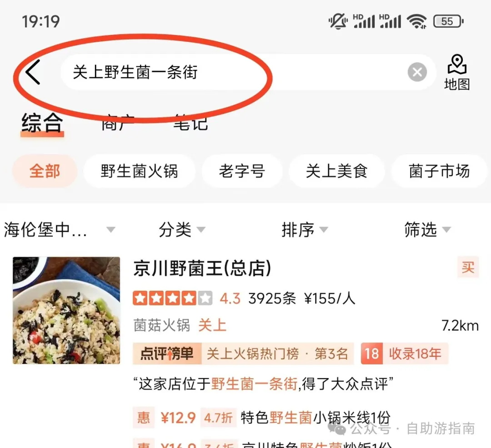Select the 野生菌火锅 filter chip
491x448 pixels.
[x=140, y=171]
